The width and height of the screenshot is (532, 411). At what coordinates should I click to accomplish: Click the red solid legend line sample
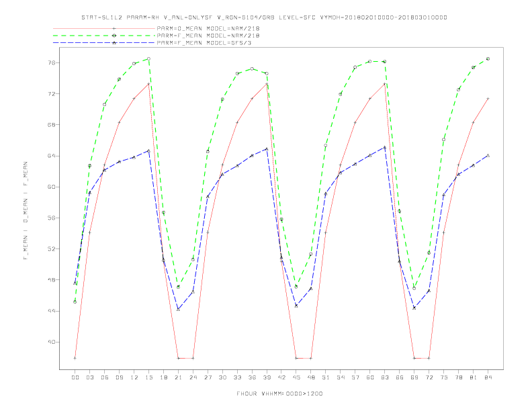coord(104,28)
